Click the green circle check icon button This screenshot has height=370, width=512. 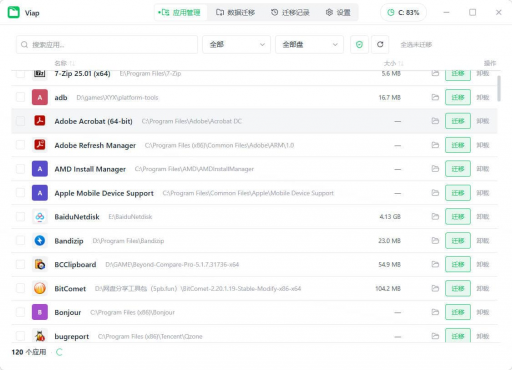click(x=359, y=44)
